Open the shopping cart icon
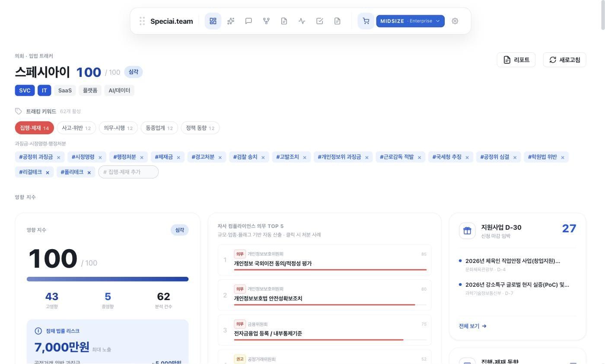The width and height of the screenshot is (605, 364). [x=366, y=21]
